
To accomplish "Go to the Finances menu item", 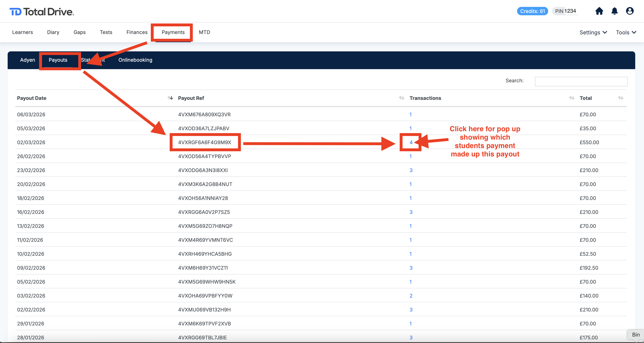I will (x=137, y=32).
